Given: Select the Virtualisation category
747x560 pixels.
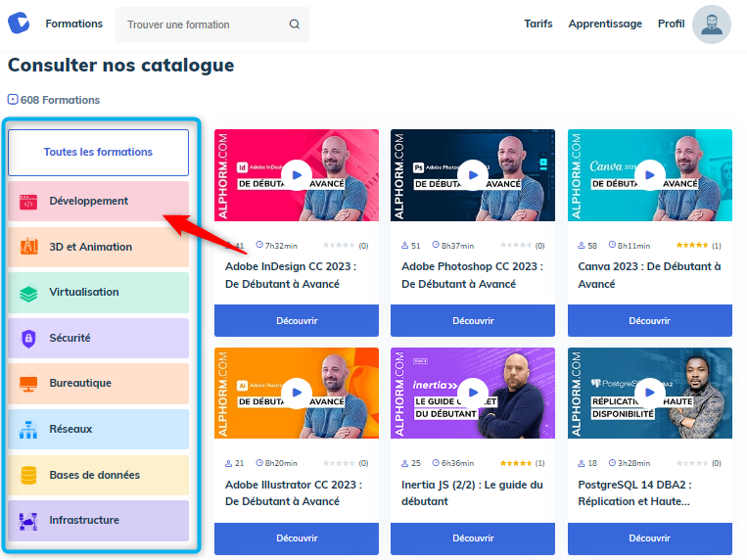Looking at the screenshot, I should tap(98, 293).
